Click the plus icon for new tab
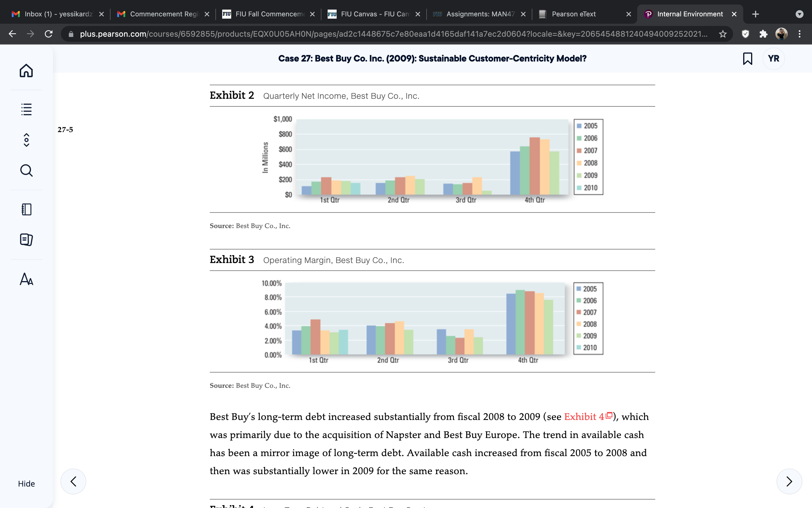This screenshot has height=508, width=812. coord(755,14)
